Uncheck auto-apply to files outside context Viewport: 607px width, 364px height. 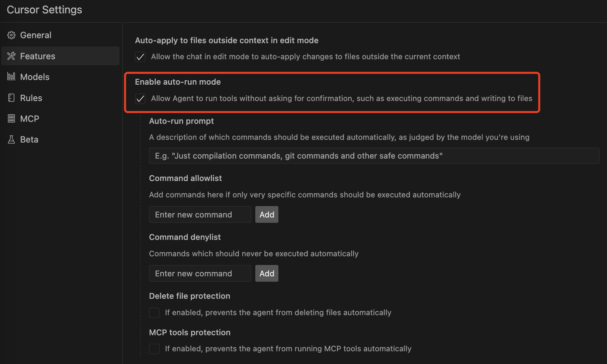140,57
